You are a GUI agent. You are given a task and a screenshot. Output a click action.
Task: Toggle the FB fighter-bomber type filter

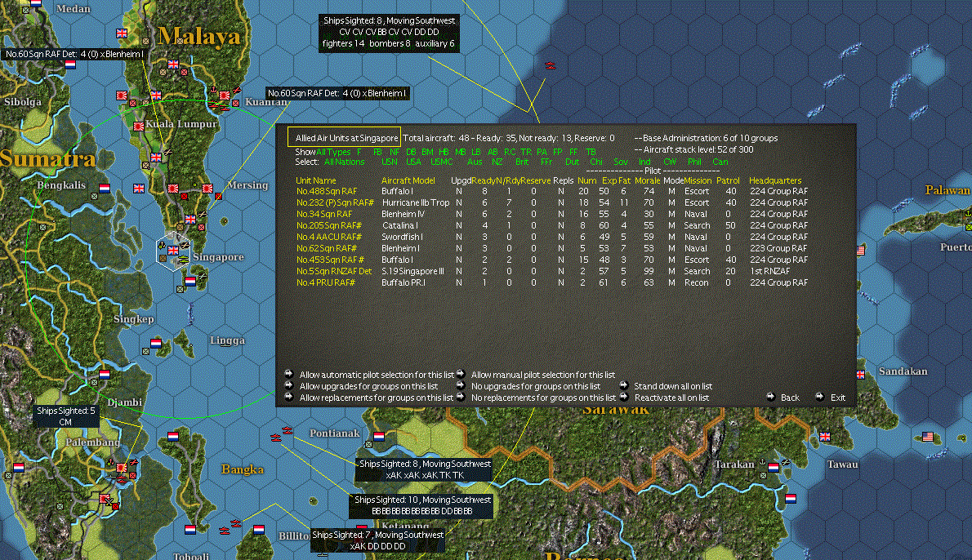[377, 152]
